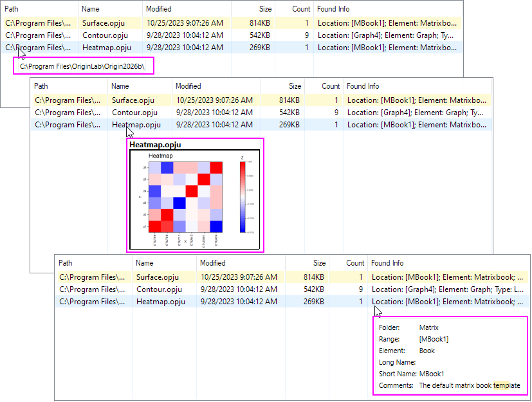The height and width of the screenshot is (402, 532).
Task: Select Surface.opju name in top panel
Action: [104, 23]
